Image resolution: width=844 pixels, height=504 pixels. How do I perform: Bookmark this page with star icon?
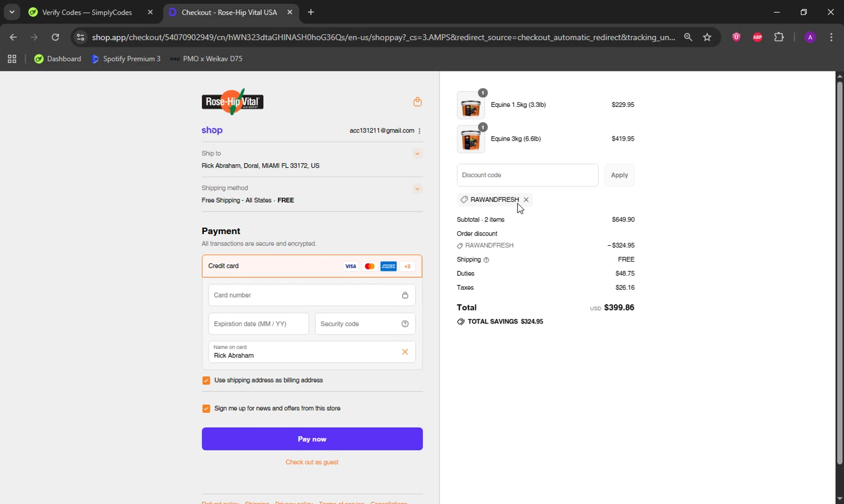pos(707,37)
